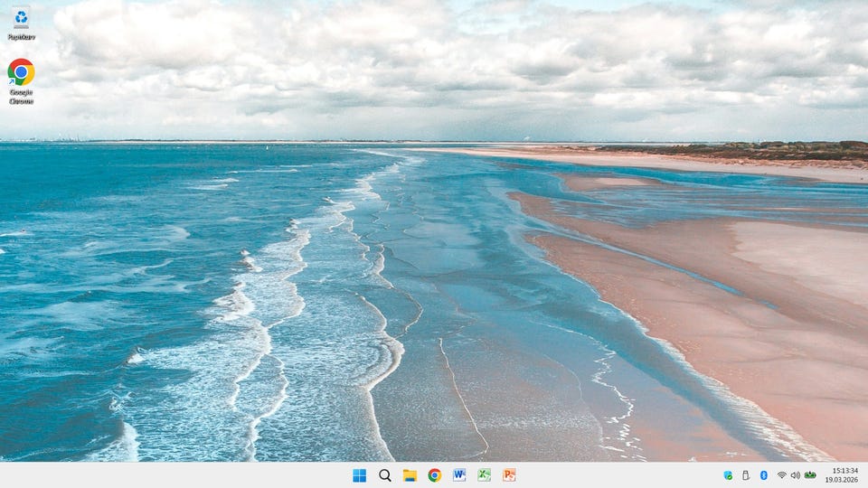868x488 pixels.
Task: Launch Microsoft Word from the taskbar
Action: tap(459, 475)
